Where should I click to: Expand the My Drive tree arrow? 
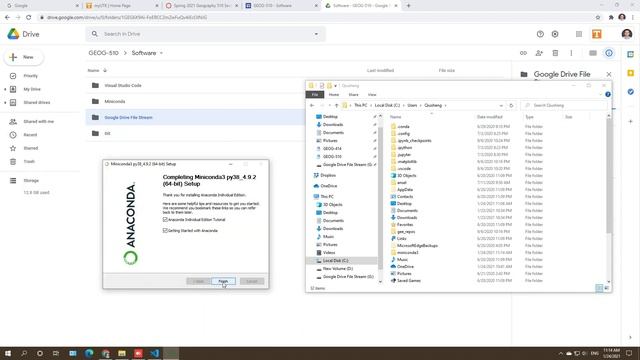[5, 89]
